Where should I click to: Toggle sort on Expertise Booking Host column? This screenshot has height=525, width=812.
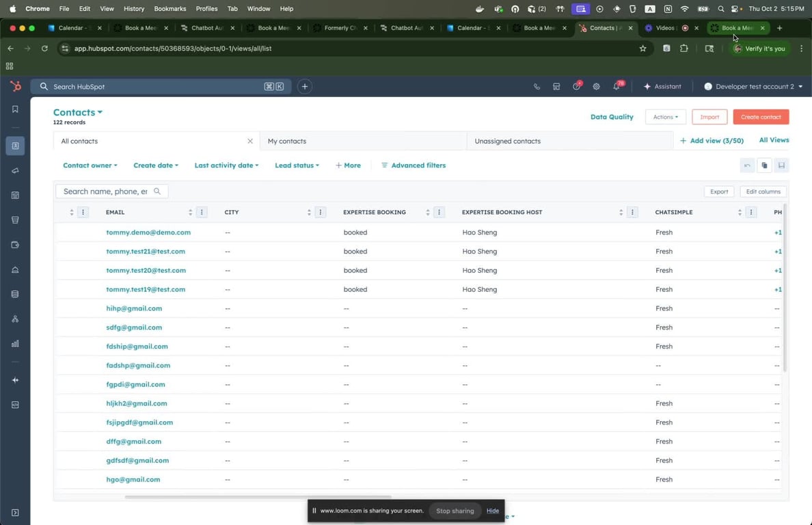click(x=621, y=213)
